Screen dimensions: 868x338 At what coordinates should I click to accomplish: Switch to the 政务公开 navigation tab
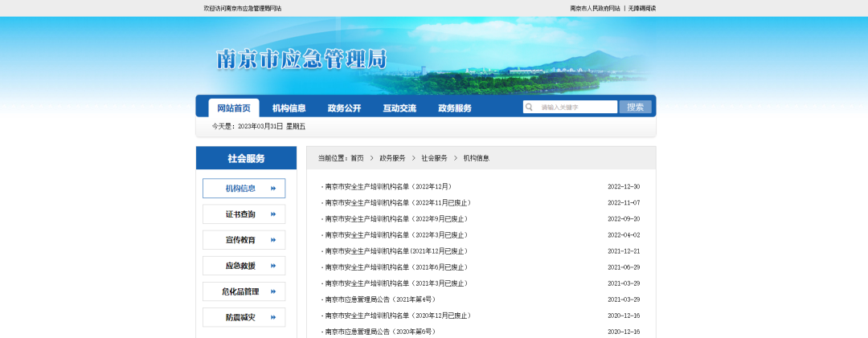pos(344,108)
